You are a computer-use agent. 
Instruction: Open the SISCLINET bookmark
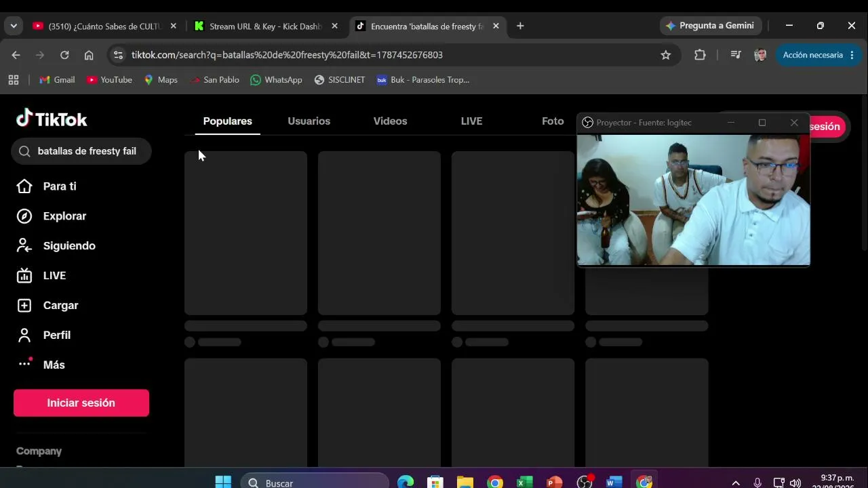pyautogui.click(x=340, y=80)
